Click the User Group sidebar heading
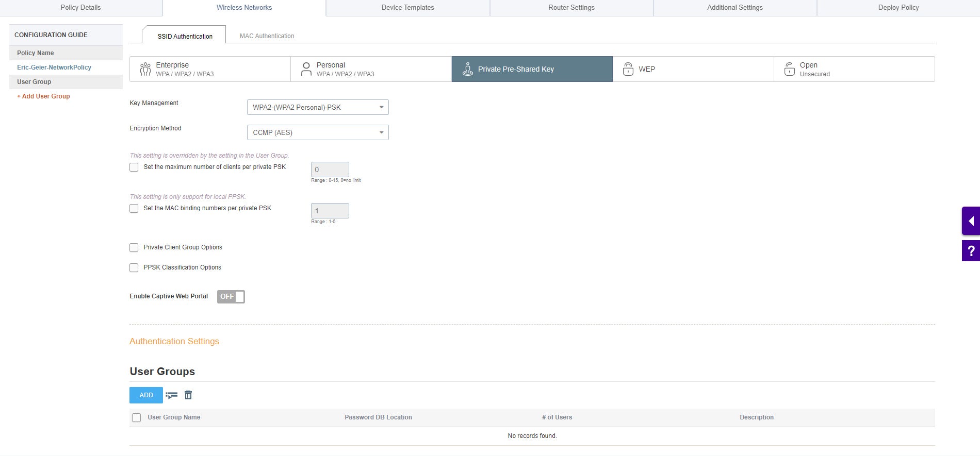 point(66,82)
